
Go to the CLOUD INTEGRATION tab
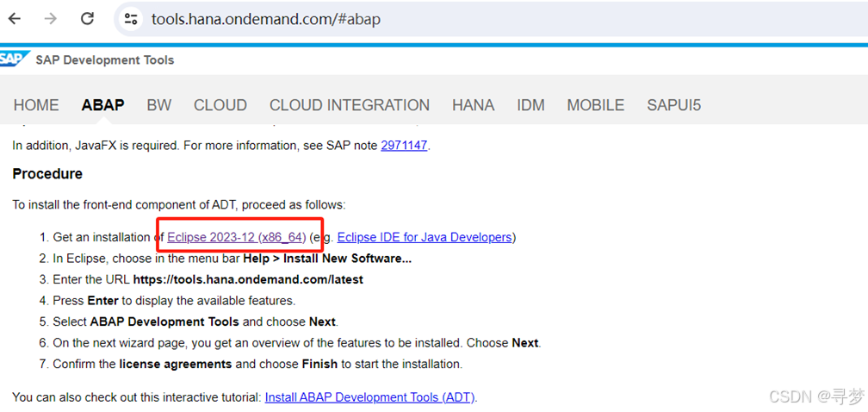pyautogui.click(x=350, y=105)
